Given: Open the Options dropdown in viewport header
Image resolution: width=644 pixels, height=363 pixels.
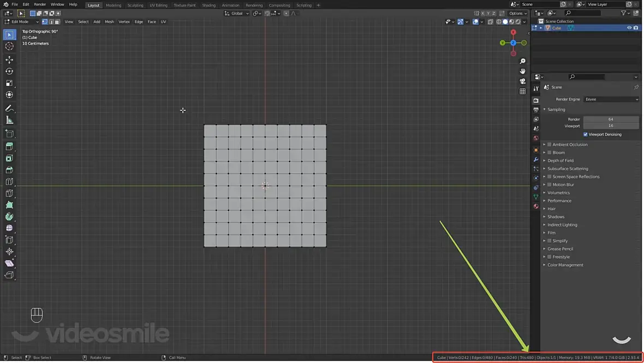Looking at the screenshot, I should pos(518,14).
